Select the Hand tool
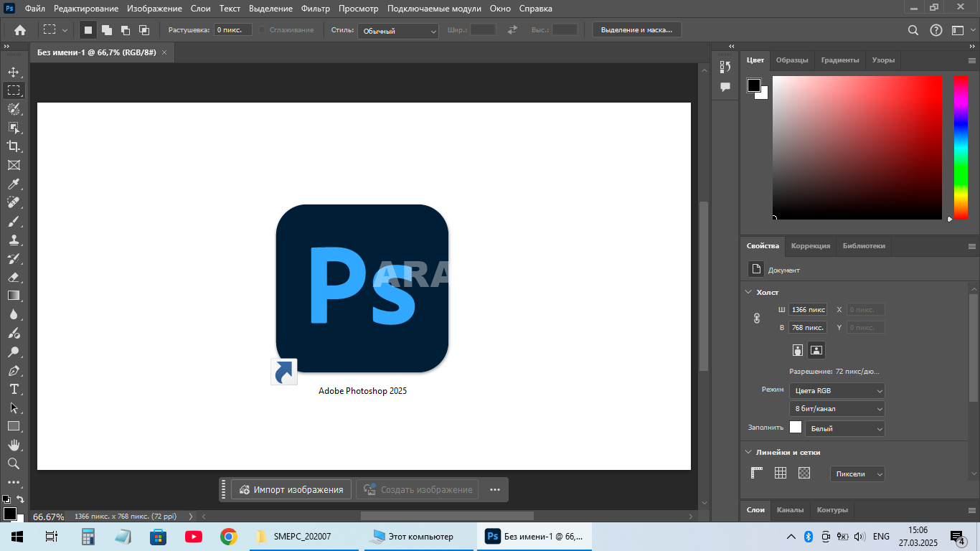The image size is (980, 551). click(14, 445)
